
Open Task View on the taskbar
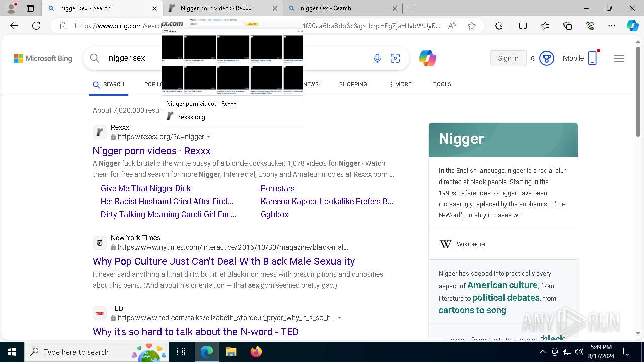pyautogui.click(x=181, y=352)
